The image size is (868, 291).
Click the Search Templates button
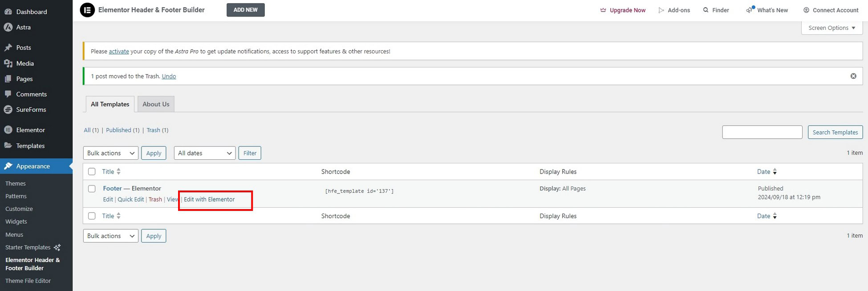coord(835,132)
